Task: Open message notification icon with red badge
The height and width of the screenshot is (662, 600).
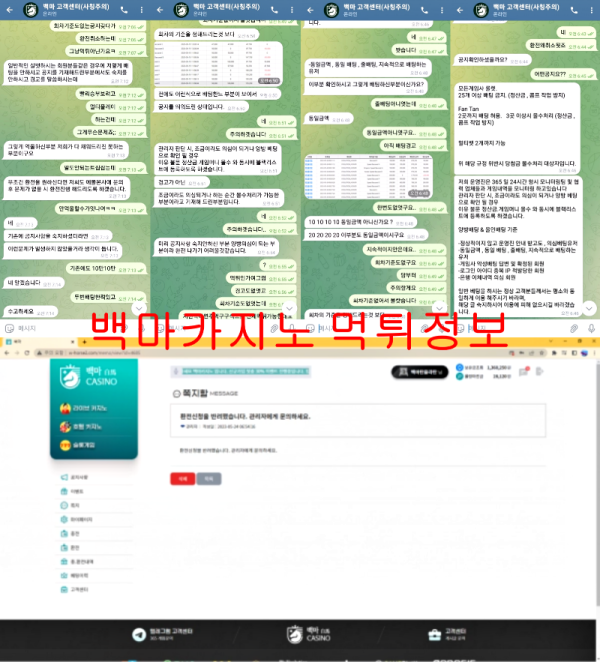Action: (524, 372)
